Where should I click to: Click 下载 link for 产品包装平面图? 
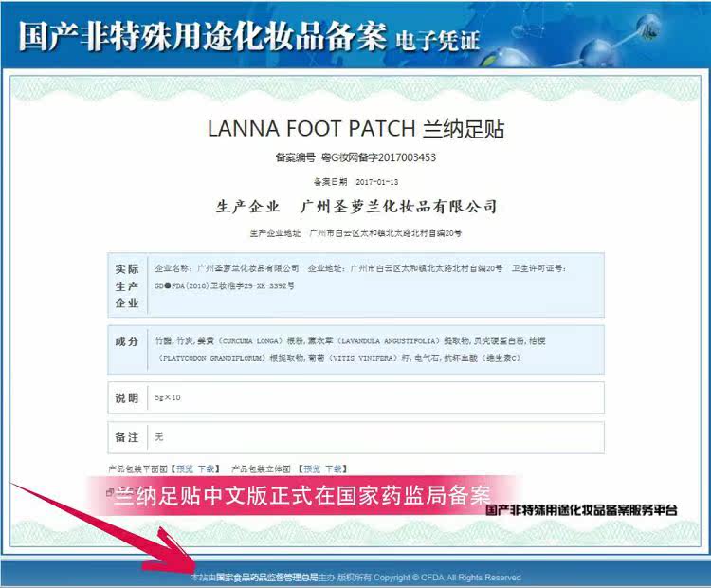[x=207, y=469]
